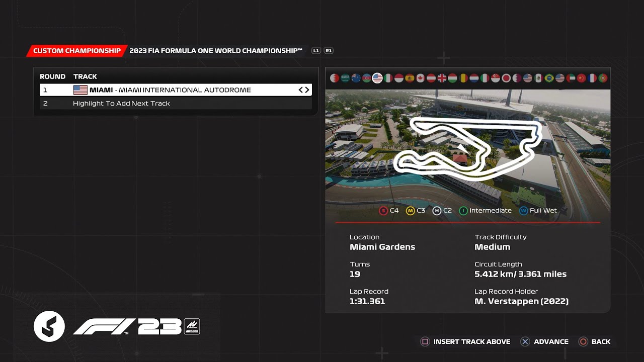Choose the Australia flag icon
Viewport: 644px width, 362px height.
[356, 78]
